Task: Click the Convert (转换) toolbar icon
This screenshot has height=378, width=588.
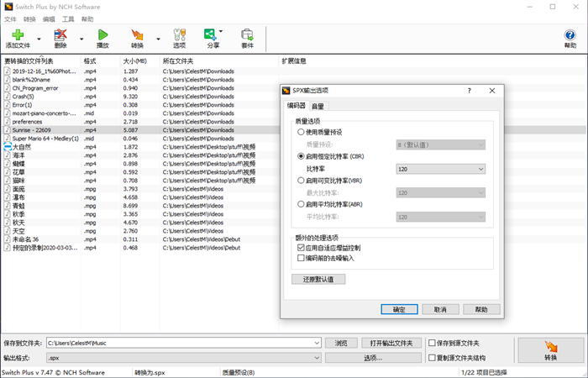Action: tap(137, 35)
